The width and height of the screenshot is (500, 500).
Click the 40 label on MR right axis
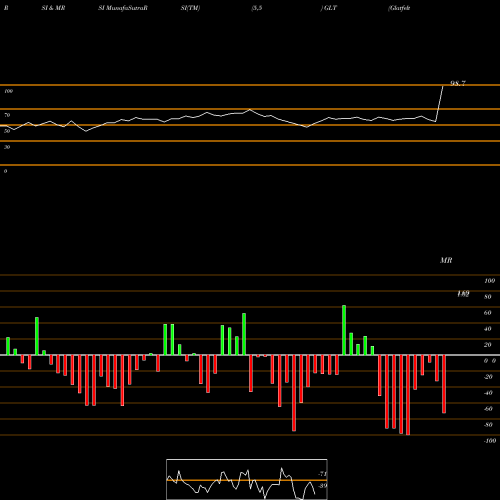488,329
